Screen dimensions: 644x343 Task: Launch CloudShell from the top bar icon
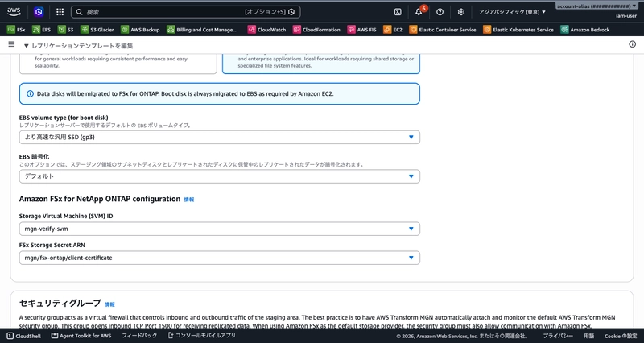click(x=398, y=12)
